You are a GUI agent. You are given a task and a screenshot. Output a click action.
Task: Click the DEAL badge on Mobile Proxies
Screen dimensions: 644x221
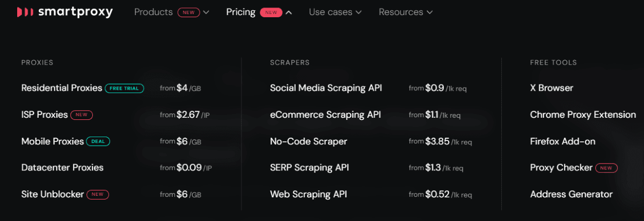(98, 141)
